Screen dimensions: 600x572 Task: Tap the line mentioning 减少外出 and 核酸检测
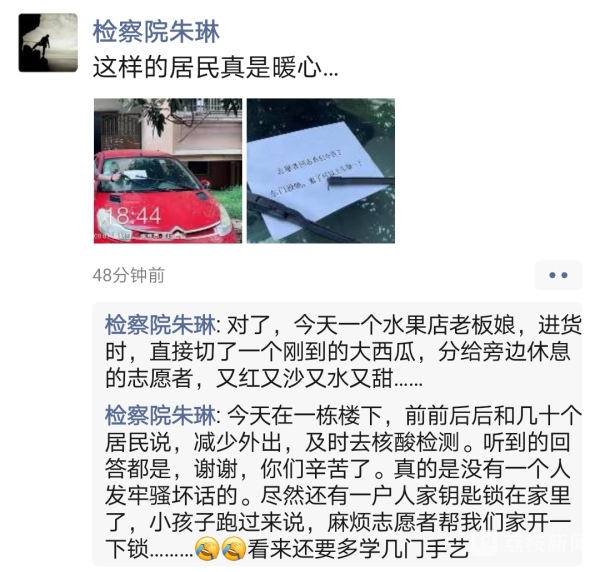(338, 443)
